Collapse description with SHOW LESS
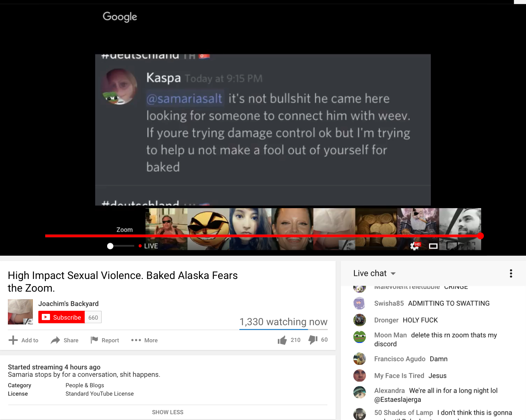The height and width of the screenshot is (420, 526). tap(168, 412)
